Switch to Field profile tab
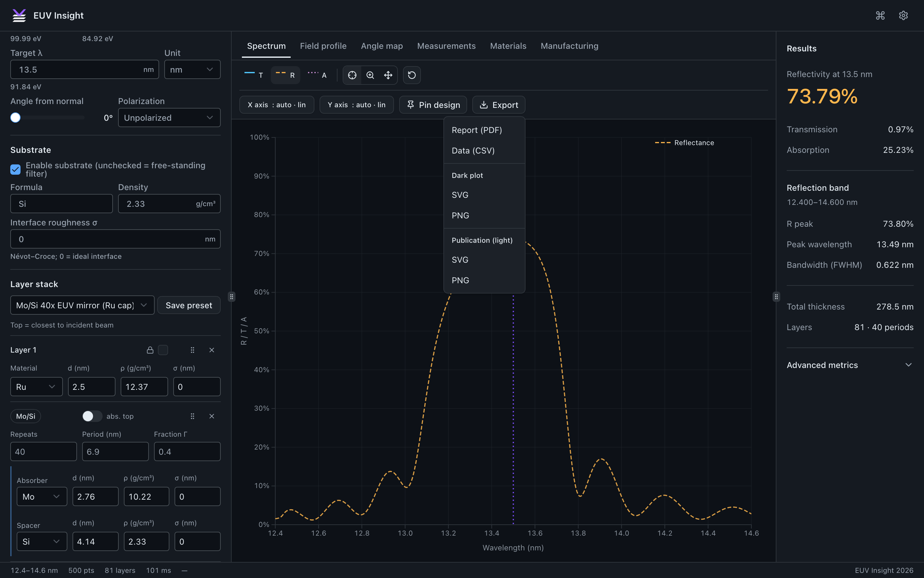The height and width of the screenshot is (578, 924). [323, 46]
